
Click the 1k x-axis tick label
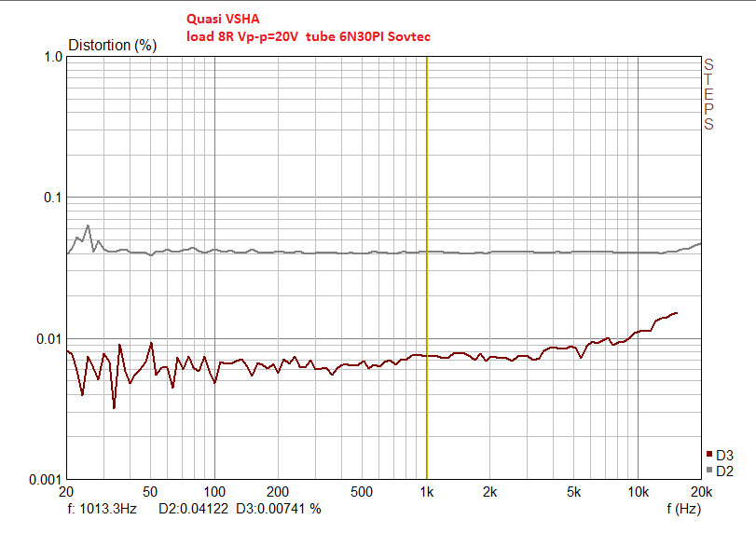tap(427, 492)
